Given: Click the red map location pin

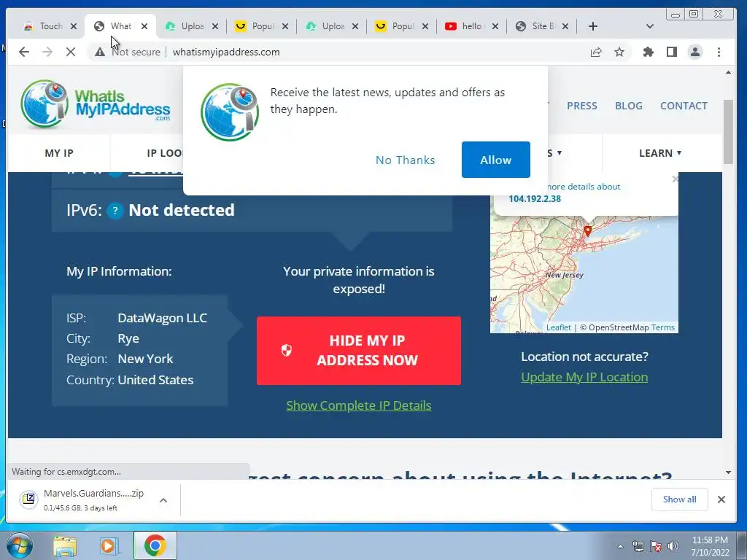Looking at the screenshot, I should coord(588,231).
